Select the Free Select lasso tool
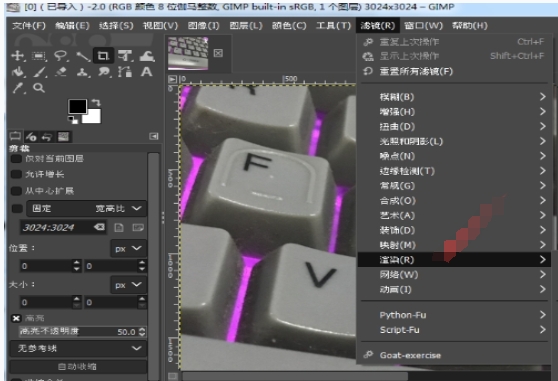This screenshot has height=381, width=558. 60,56
